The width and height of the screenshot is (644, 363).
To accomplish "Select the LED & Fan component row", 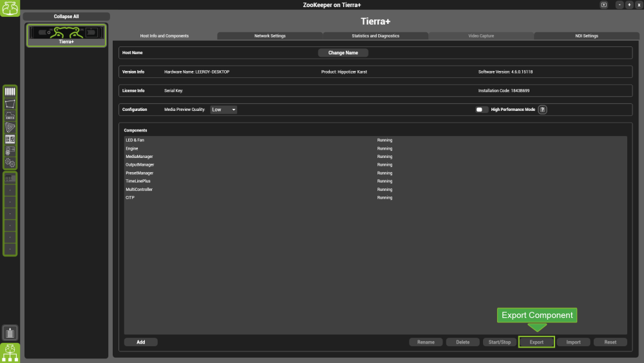I will (x=375, y=140).
